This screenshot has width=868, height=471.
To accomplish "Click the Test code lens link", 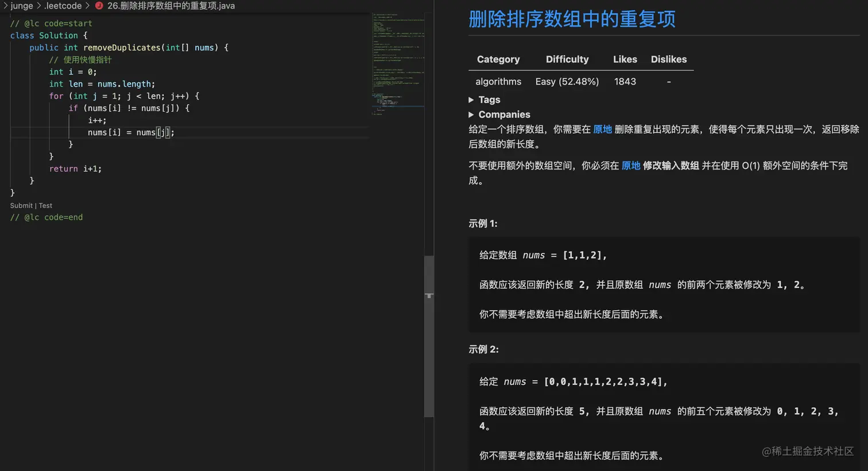I will click(45, 206).
